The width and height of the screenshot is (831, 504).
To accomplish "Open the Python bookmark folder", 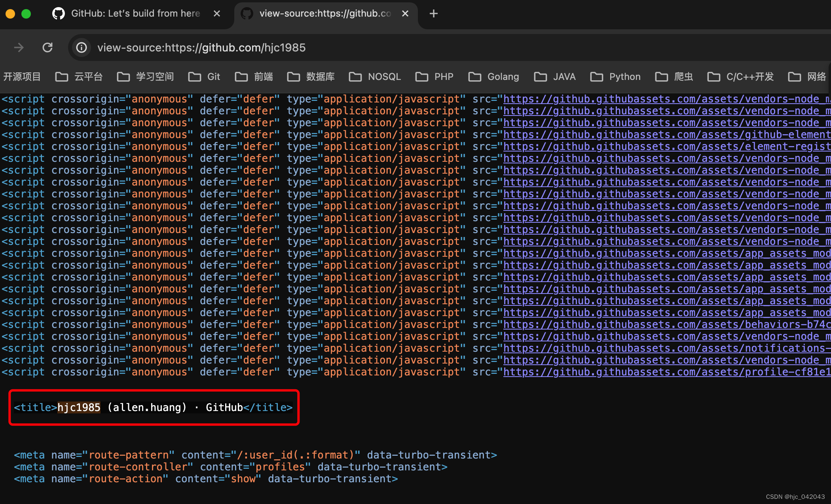I will coord(615,77).
